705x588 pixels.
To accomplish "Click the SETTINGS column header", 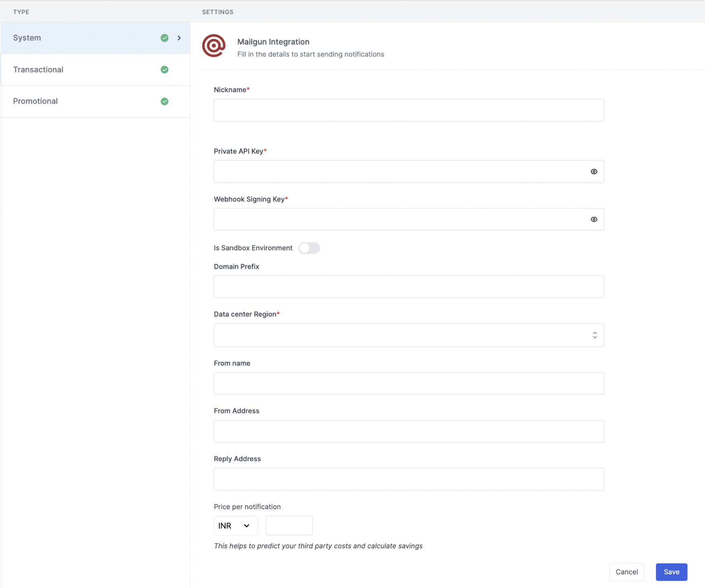I will (x=218, y=12).
